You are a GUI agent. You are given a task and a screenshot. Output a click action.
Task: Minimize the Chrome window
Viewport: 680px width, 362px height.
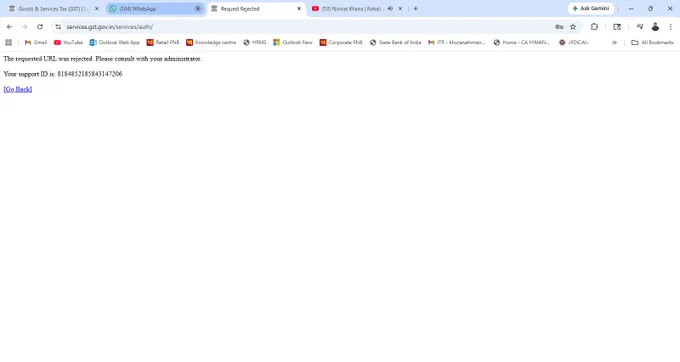[x=631, y=9]
